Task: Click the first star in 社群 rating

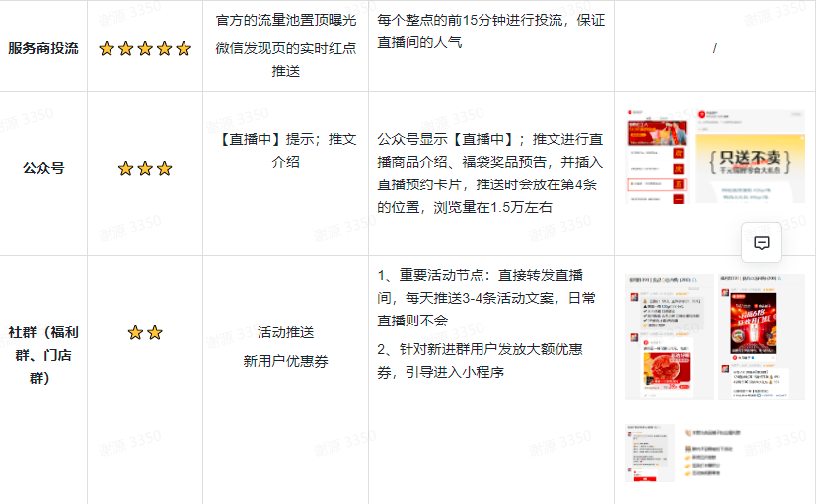Action: coord(135,333)
